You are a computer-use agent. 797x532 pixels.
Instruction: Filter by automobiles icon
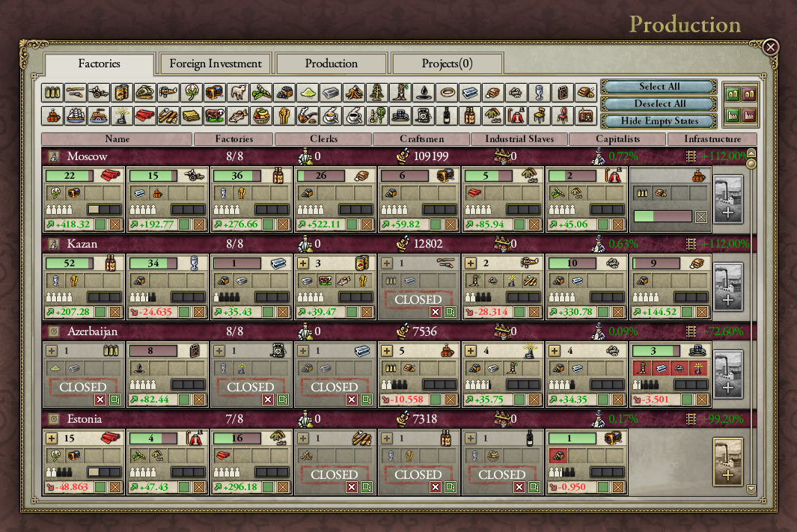400,116
